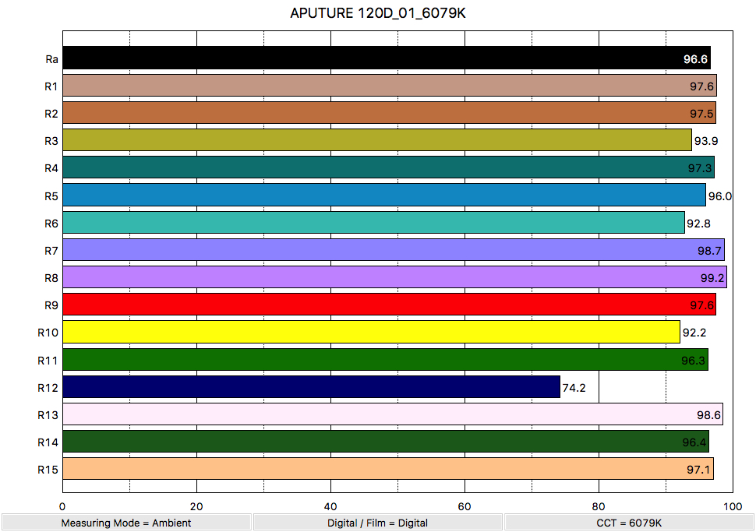Select the R7 periwinkle bar
Viewport: 756px width, 532px height.
point(393,250)
